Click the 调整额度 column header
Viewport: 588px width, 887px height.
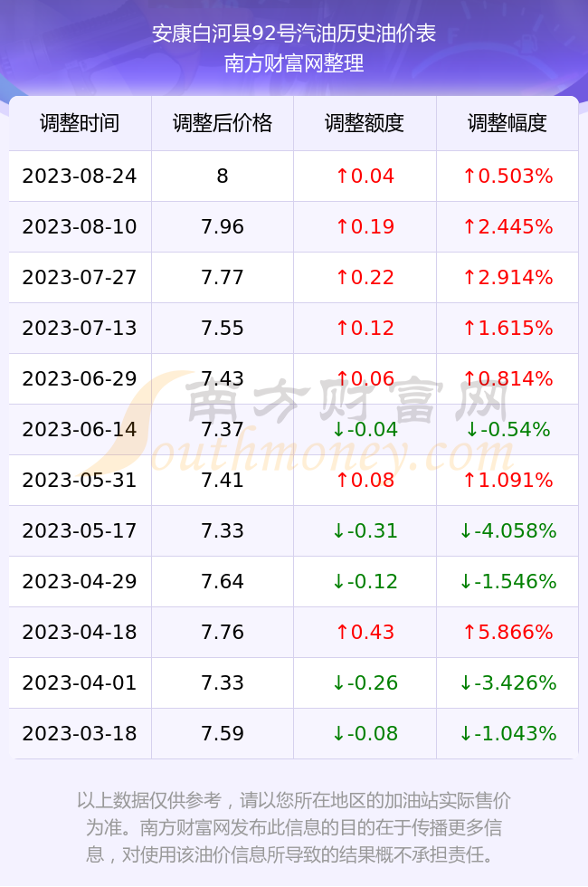pyautogui.click(x=365, y=123)
